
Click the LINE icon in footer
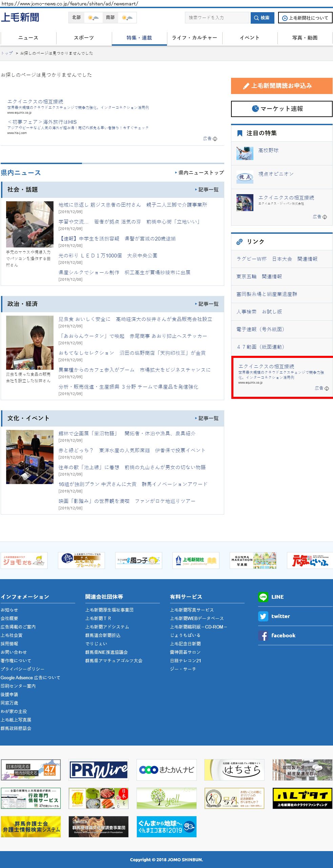point(263,597)
